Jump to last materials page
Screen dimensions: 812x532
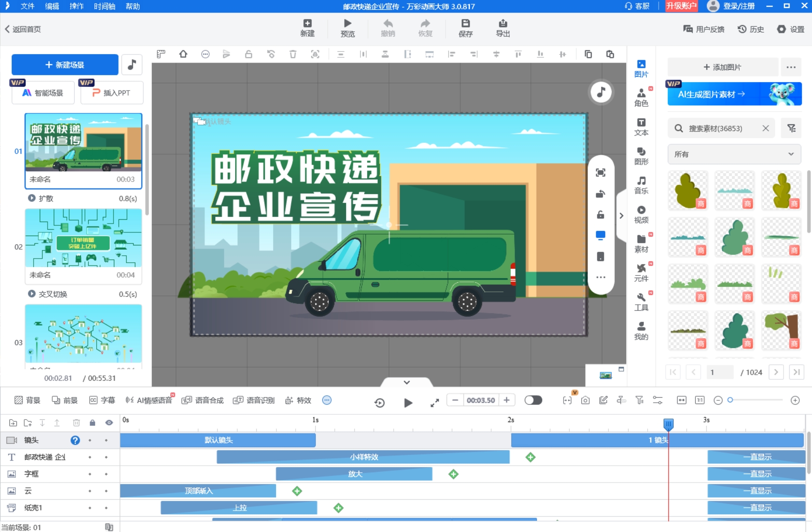(797, 372)
